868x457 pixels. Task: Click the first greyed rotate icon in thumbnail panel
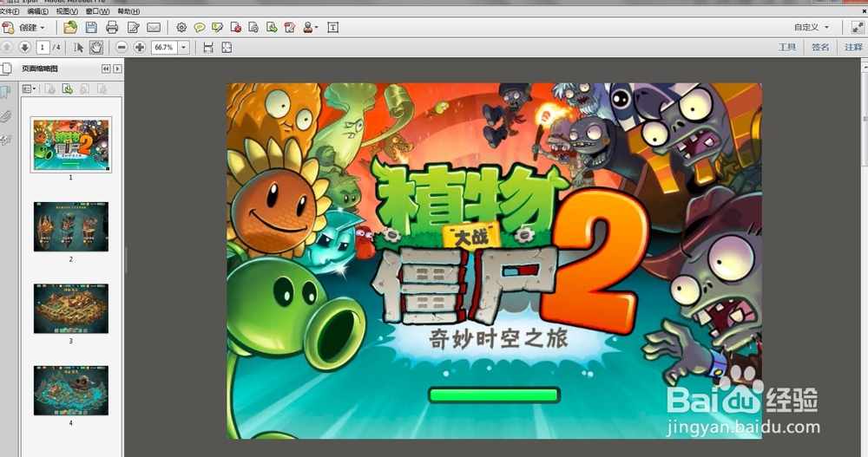coord(85,88)
